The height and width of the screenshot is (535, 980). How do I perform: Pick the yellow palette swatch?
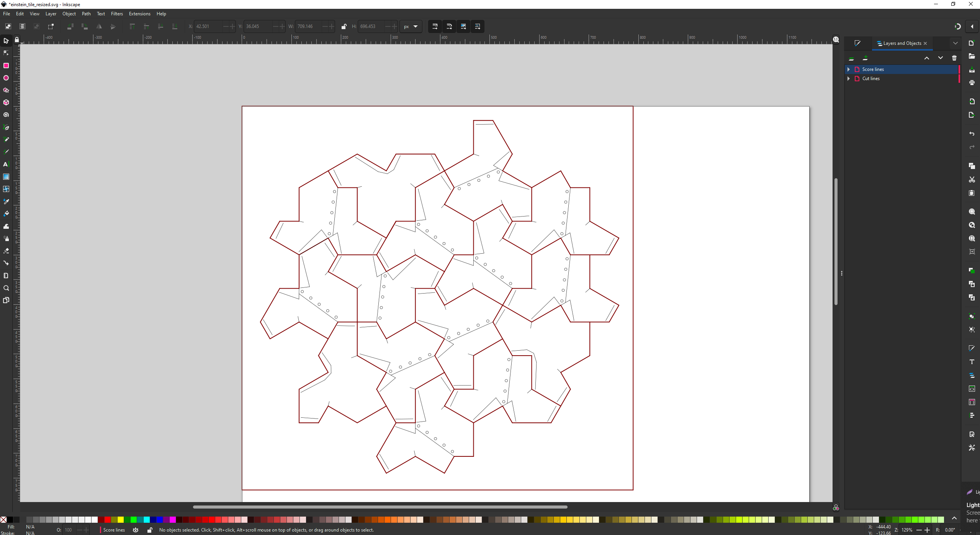pyautogui.click(x=121, y=520)
